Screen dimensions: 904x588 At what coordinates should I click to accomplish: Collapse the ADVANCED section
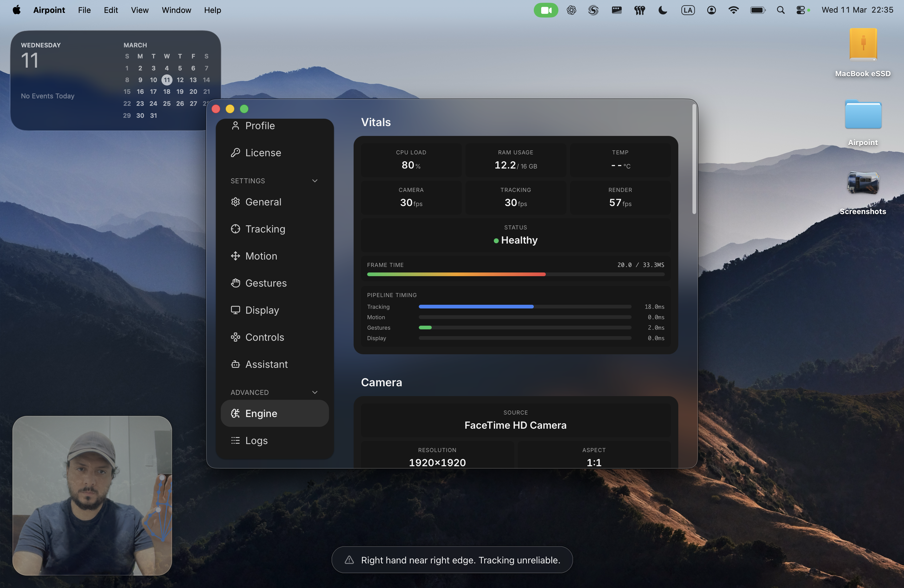click(315, 392)
